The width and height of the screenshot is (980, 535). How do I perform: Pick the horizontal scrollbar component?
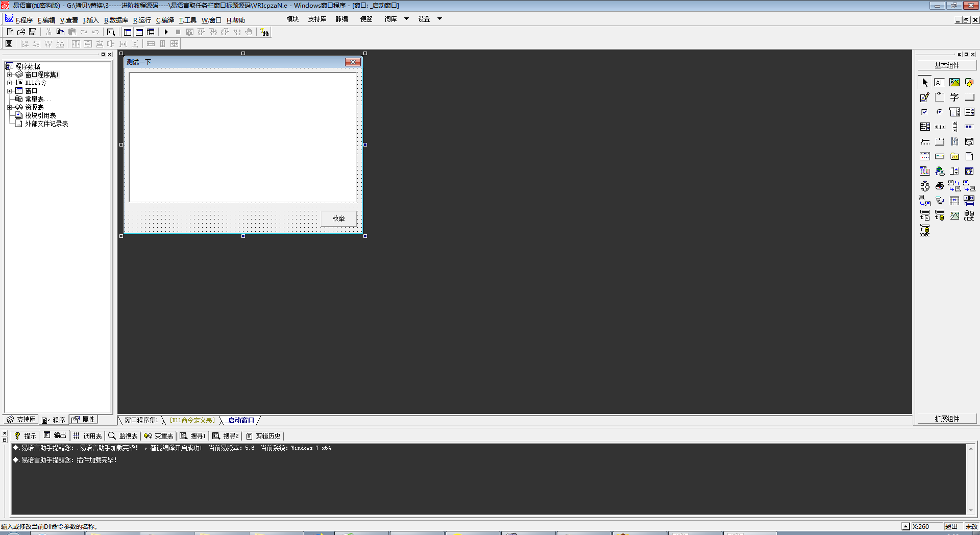pos(940,127)
